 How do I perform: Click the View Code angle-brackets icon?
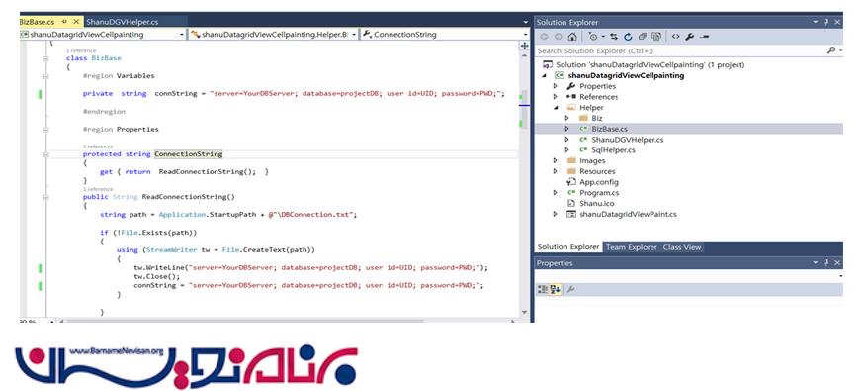pos(675,37)
